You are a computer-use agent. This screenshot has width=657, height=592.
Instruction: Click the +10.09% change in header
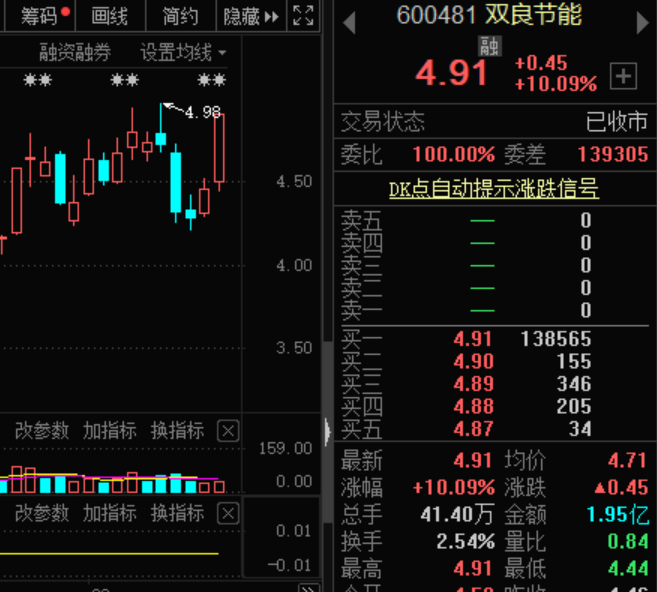pyautogui.click(x=556, y=84)
